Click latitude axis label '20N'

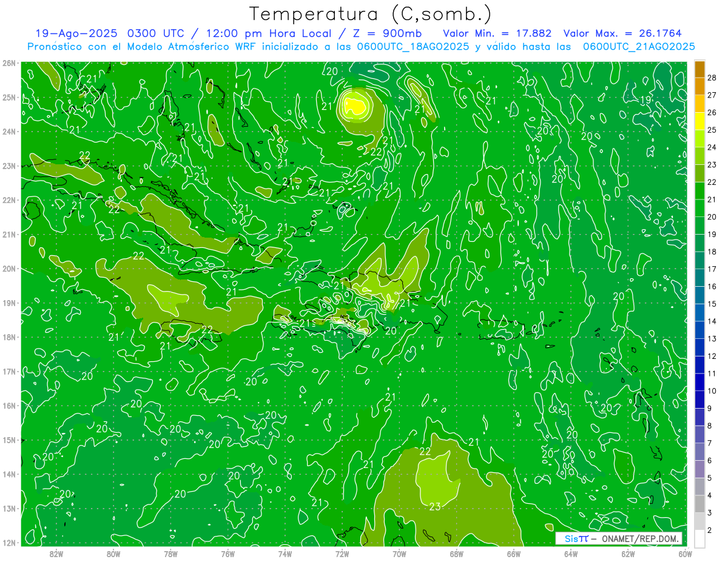[9, 269]
